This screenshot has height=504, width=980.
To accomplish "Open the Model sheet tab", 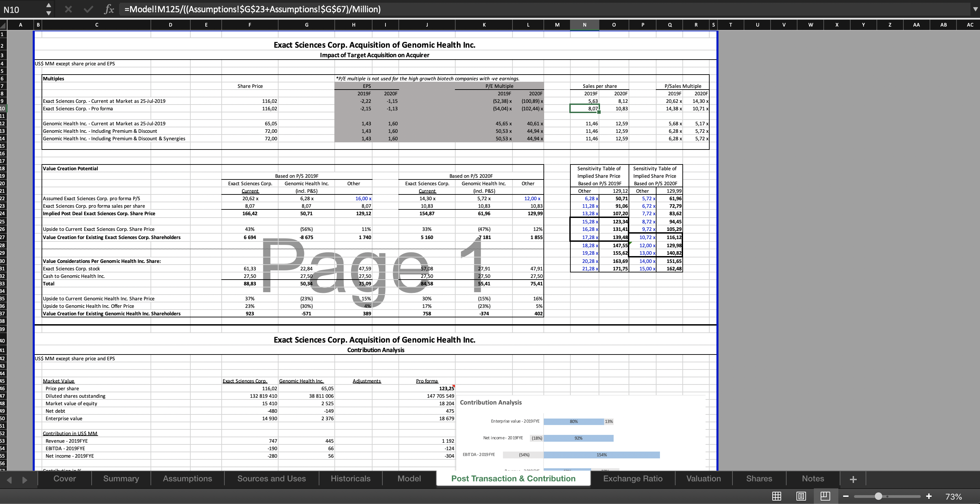I will (409, 478).
